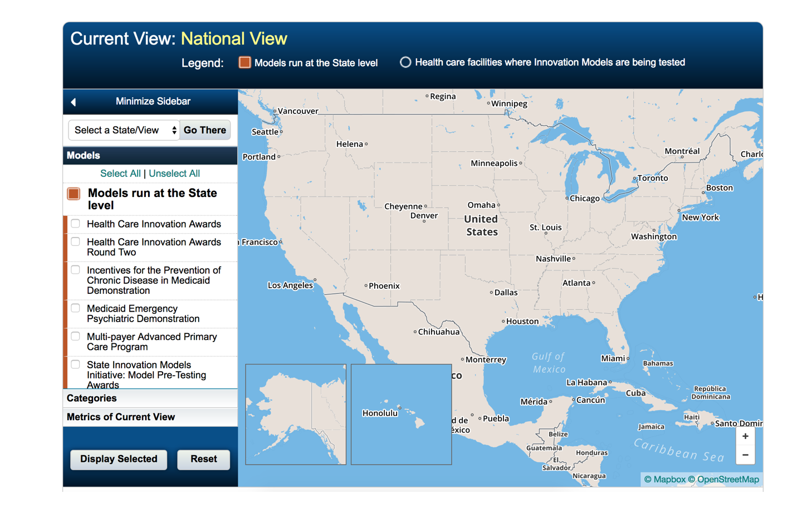Check Health Care Innovation Awards
This screenshot has width=812, height=513.
pos(76,224)
